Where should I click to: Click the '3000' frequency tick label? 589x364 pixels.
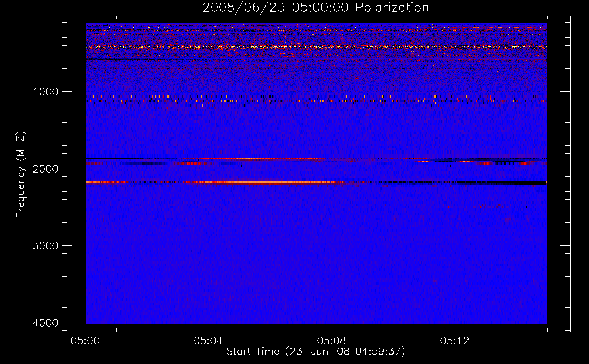click(x=46, y=246)
